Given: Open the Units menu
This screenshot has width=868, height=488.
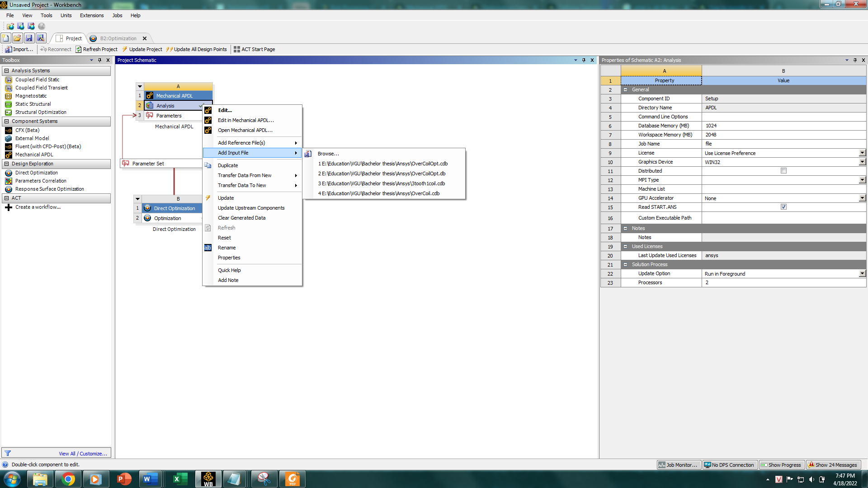Looking at the screenshot, I should [66, 15].
